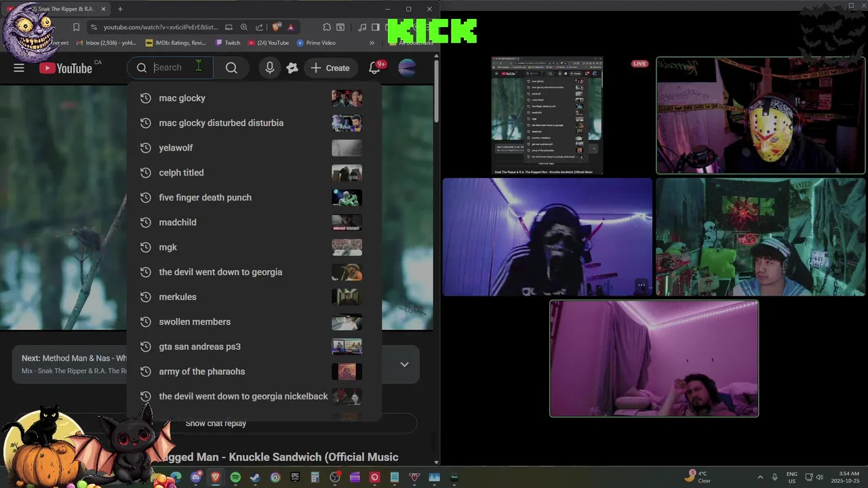Open Ubisoft Connect from the taskbar
Image resolution: width=868 pixels, height=488 pixels.
point(275,477)
